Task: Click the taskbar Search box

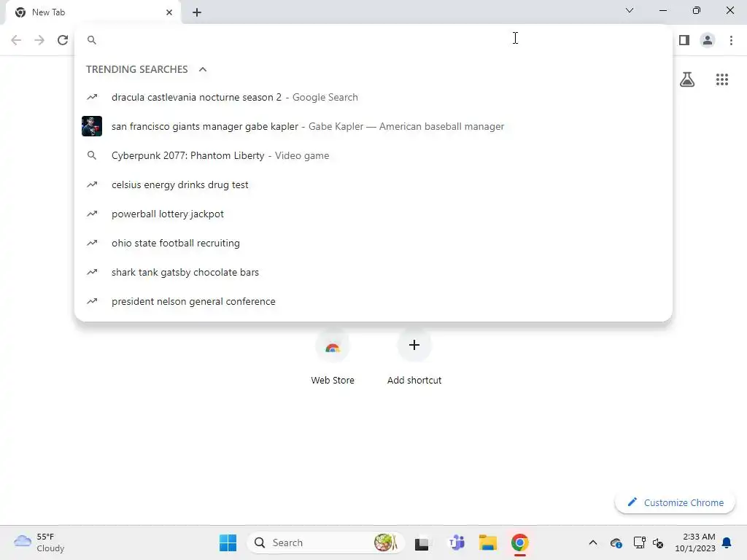Action: pos(325,542)
